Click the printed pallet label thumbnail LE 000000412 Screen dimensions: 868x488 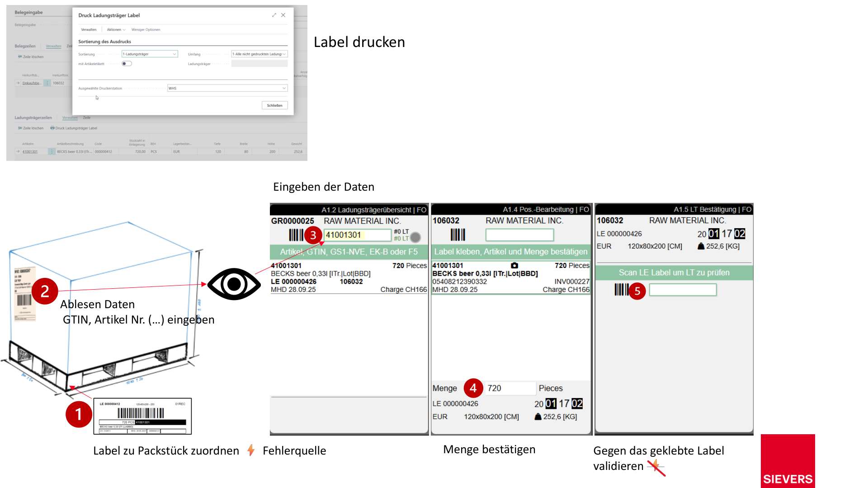point(142,416)
